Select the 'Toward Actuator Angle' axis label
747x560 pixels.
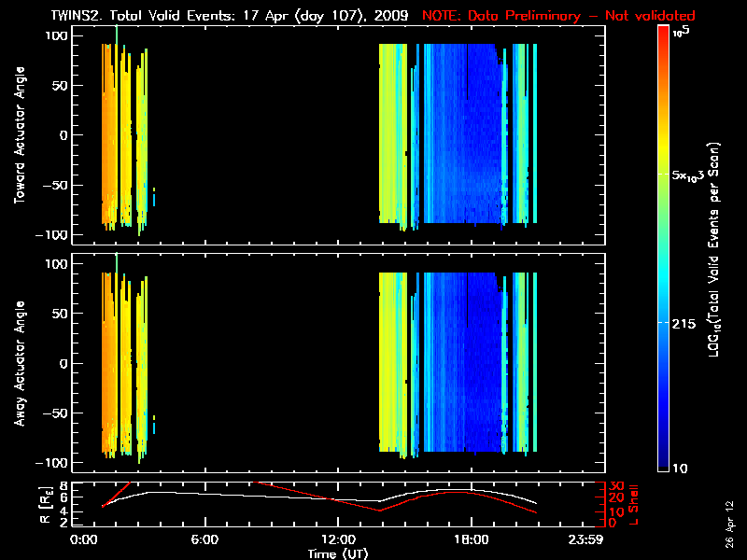tap(18, 135)
